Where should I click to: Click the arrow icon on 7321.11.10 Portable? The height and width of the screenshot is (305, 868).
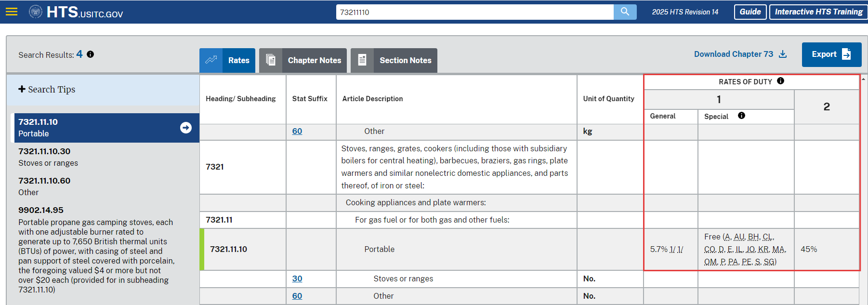(185, 128)
